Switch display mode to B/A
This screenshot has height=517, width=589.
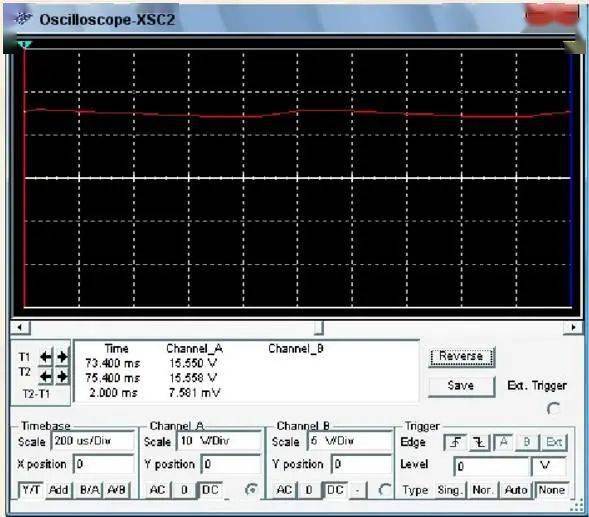tap(90, 490)
